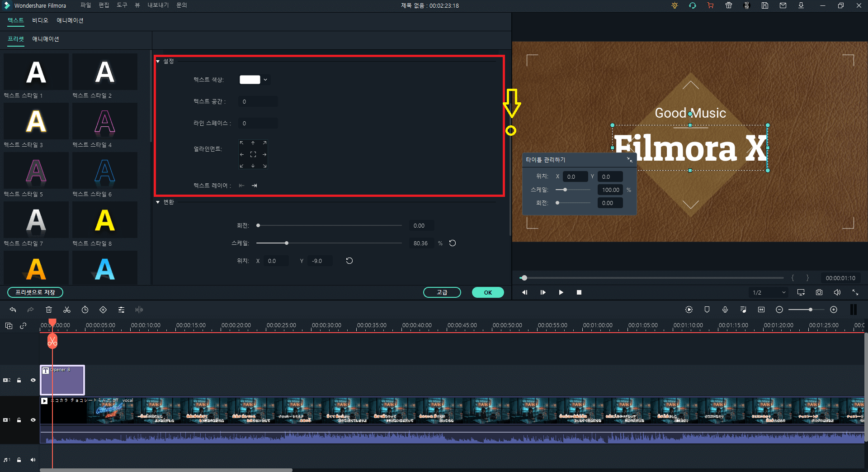Reset the scale value

(x=453, y=243)
